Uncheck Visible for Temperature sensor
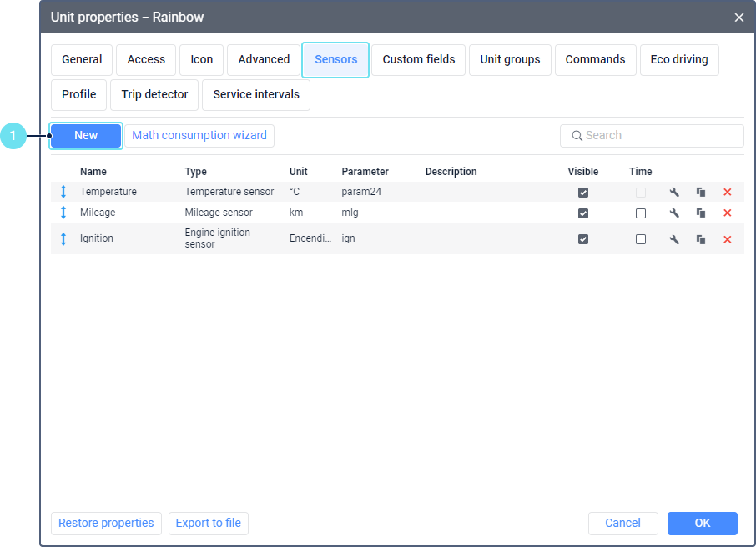 point(583,193)
